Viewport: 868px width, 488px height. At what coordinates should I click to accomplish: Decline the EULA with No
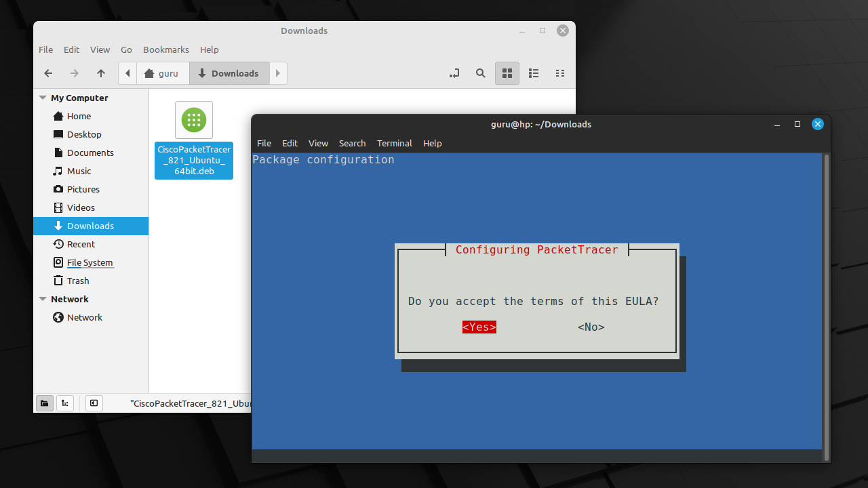[x=591, y=327]
